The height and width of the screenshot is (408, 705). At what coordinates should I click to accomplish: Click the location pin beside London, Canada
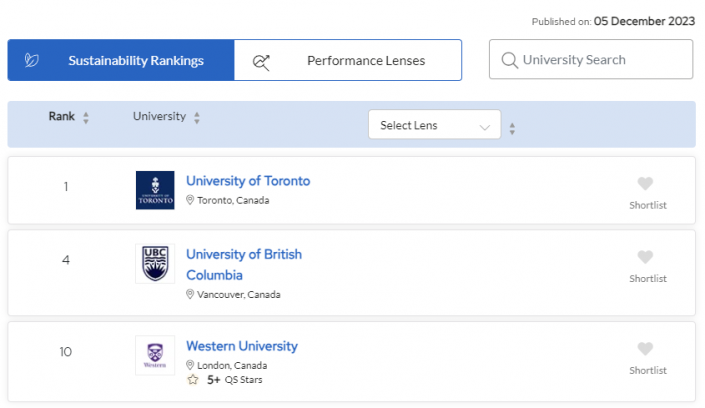point(190,365)
